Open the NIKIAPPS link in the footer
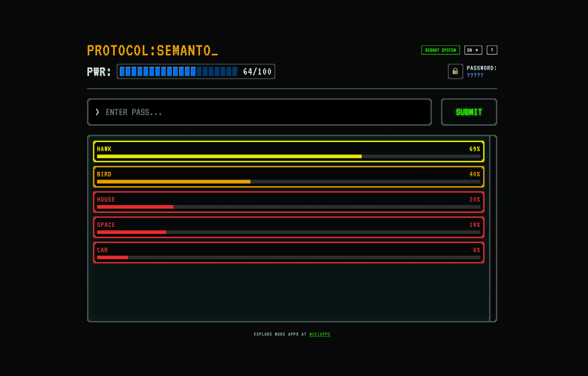This screenshot has height=376, width=588. pyautogui.click(x=320, y=334)
